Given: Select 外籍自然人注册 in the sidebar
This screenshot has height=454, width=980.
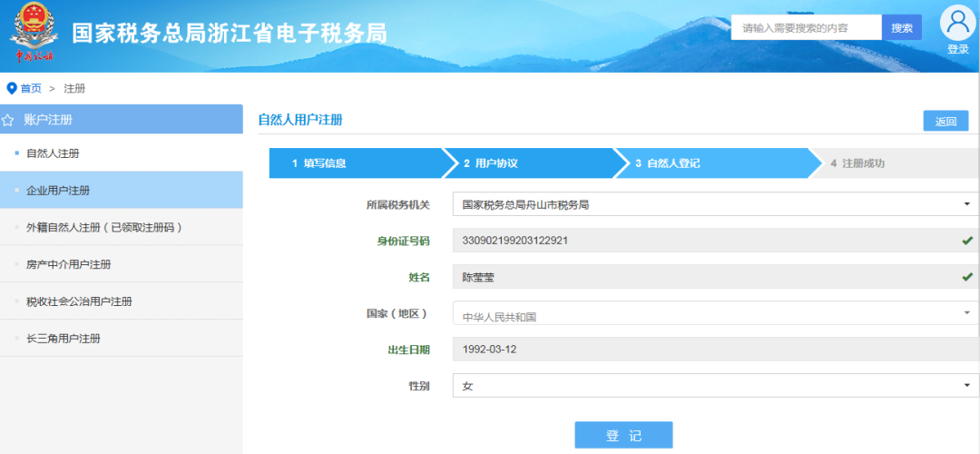Looking at the screenshot, I should point(122,228).
